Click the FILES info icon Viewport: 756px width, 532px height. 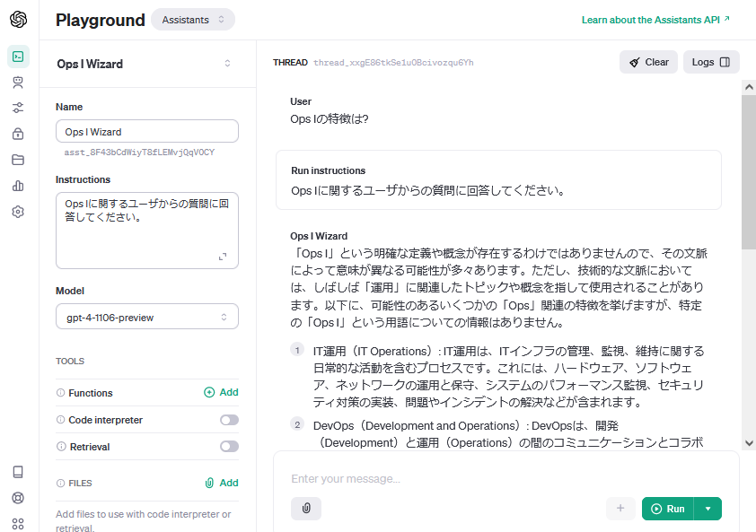[x=61, y=483]
